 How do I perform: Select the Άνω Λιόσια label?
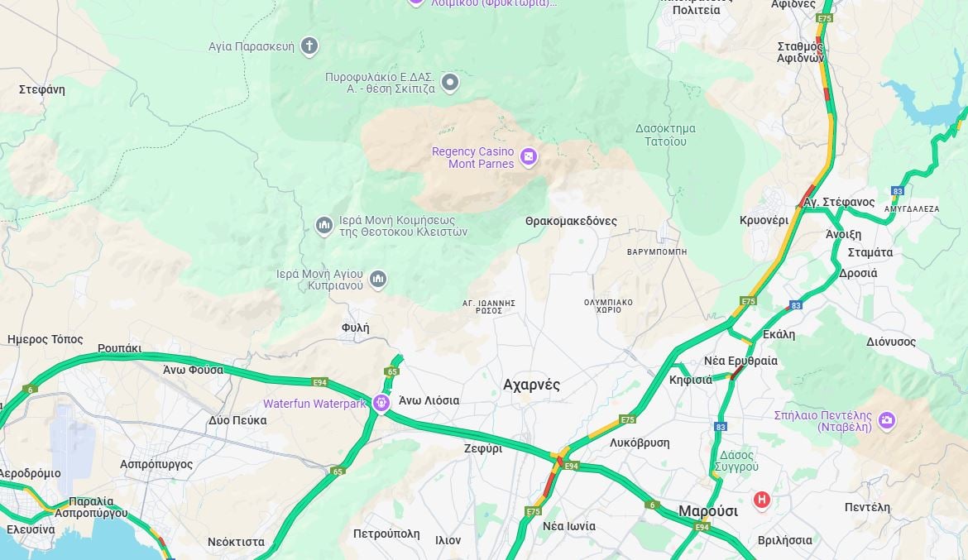(x=429, y=400)
